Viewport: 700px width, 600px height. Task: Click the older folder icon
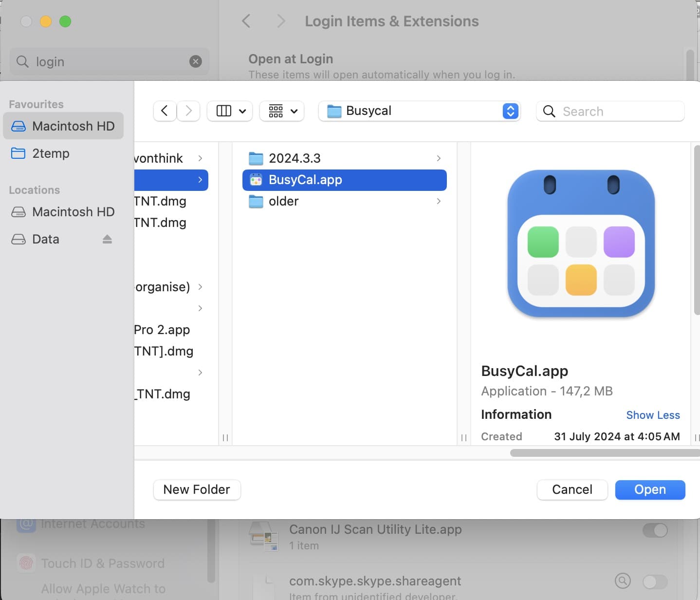click(256, 201)
